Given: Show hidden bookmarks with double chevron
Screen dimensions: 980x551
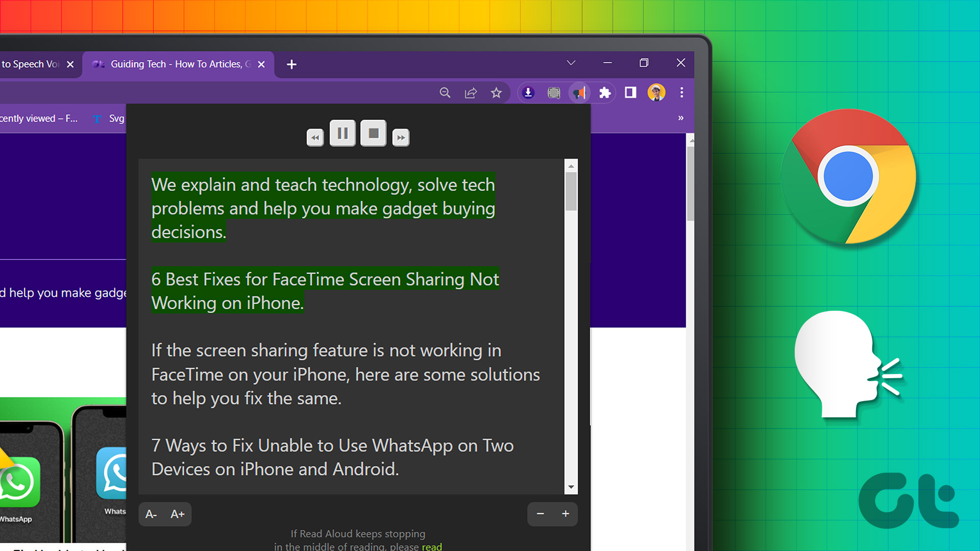Looking at the screenshot, I should (x=680, y=118).
